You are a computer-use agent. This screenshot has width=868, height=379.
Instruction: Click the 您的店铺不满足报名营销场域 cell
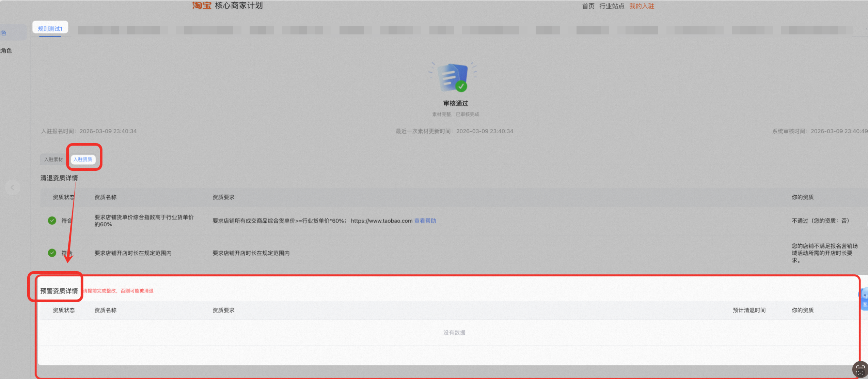point(825,253)
